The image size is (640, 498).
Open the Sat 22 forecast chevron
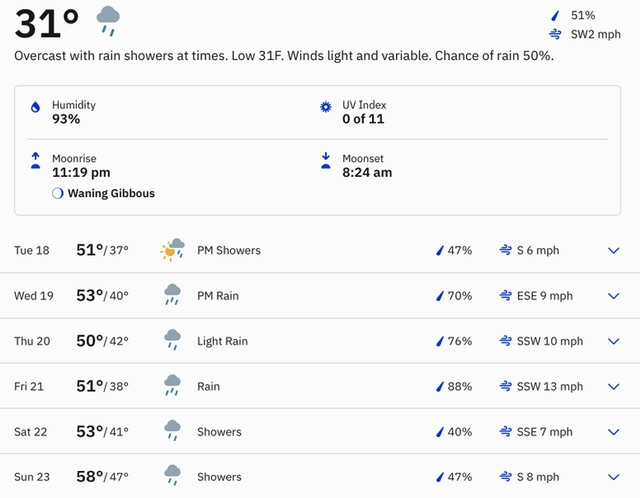tap(614, 431)
